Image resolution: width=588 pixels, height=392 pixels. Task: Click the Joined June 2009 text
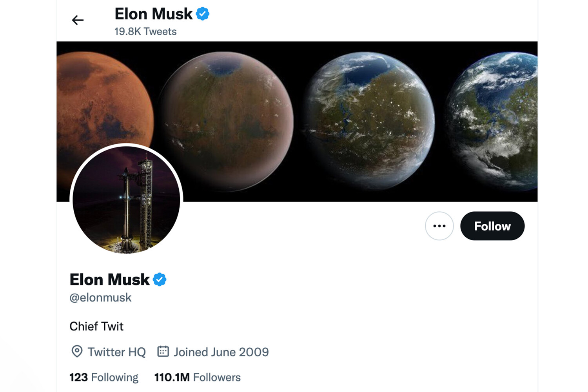(x=221, y=352)
